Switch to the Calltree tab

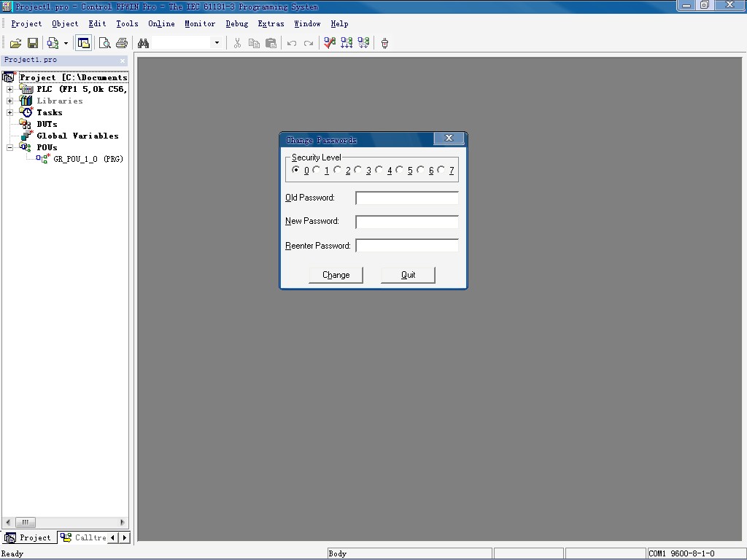pos(84,537)
